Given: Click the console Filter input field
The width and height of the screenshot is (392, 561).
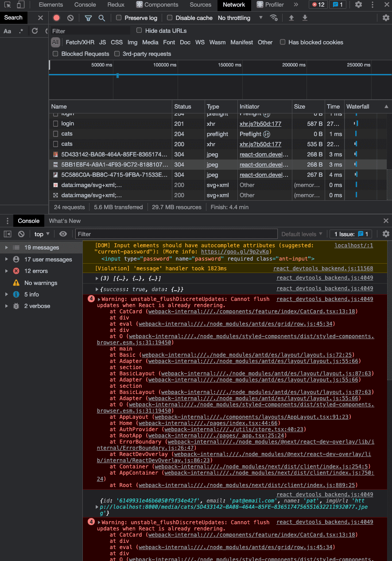Looking at the screenshot, I should [177, 234].
